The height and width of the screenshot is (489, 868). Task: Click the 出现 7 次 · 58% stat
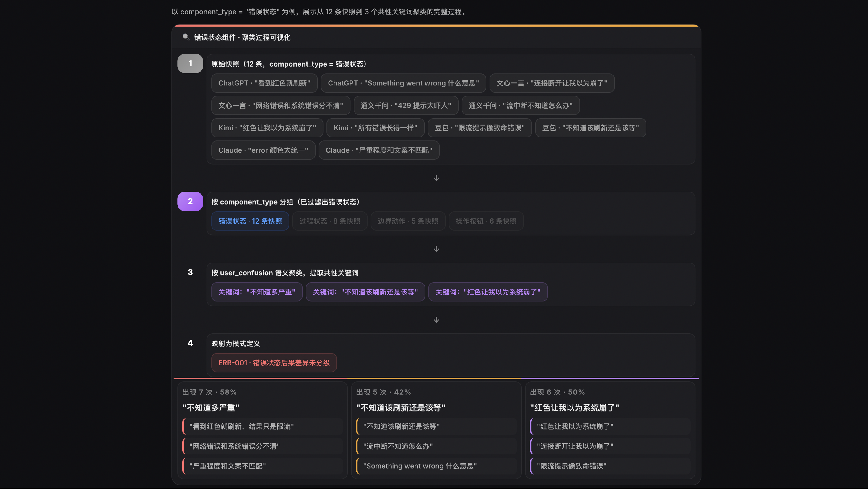point(209,392)
